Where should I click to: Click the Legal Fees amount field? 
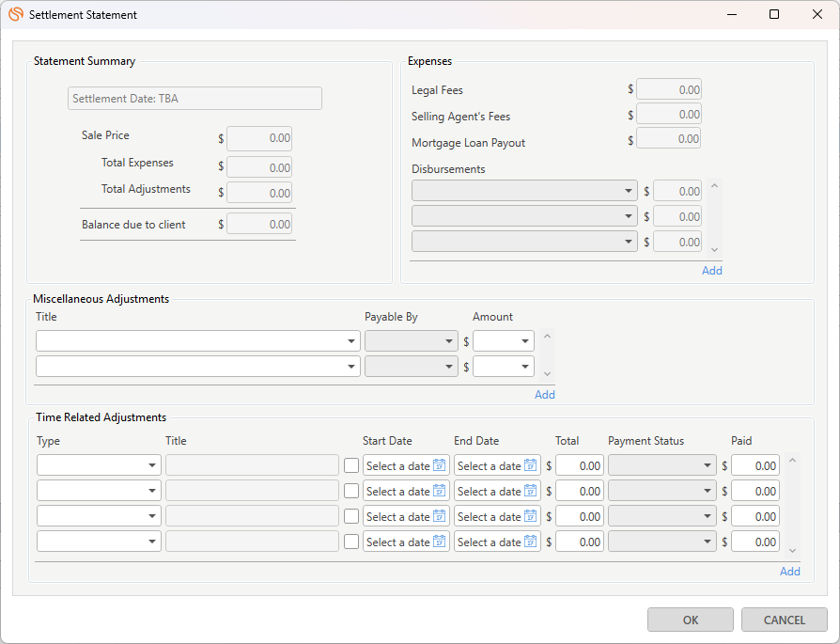[x=669, y=89]
